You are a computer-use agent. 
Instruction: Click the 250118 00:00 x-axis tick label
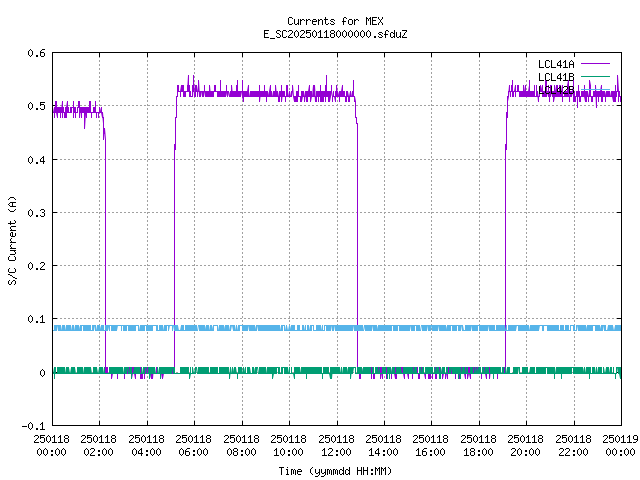[51, 446]
